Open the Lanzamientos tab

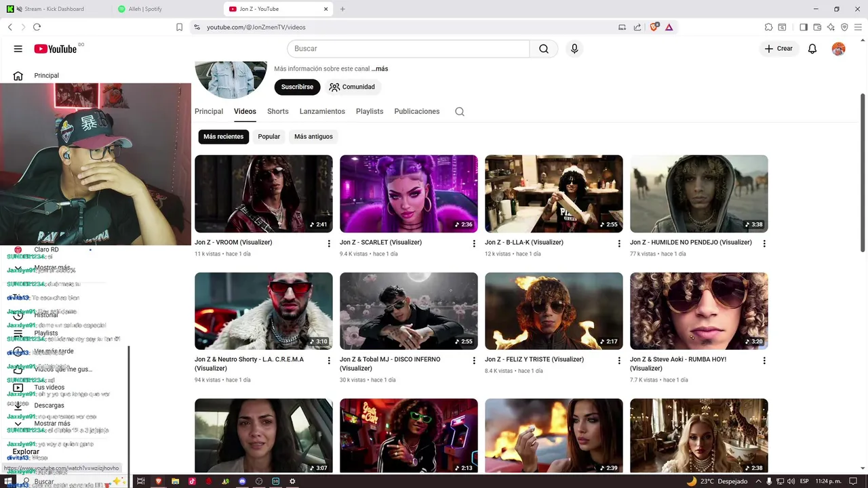322,111
